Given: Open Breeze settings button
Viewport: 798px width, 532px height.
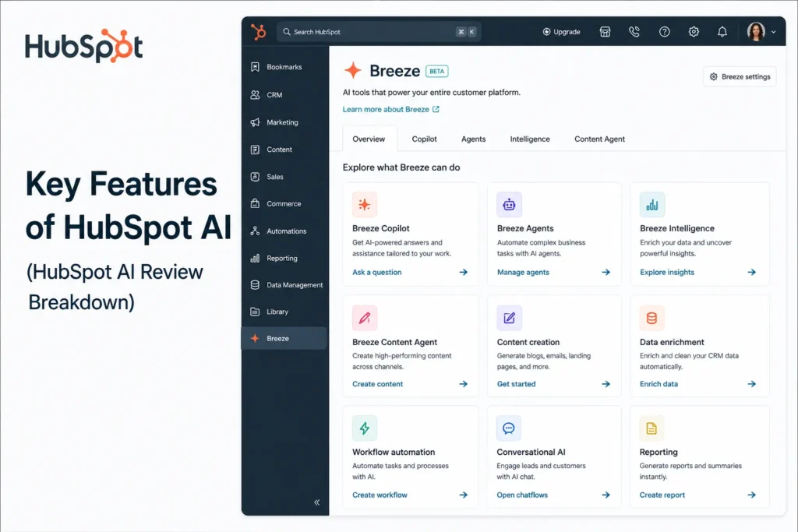Looking at the screenshot, I should click(x=740, y=77).
